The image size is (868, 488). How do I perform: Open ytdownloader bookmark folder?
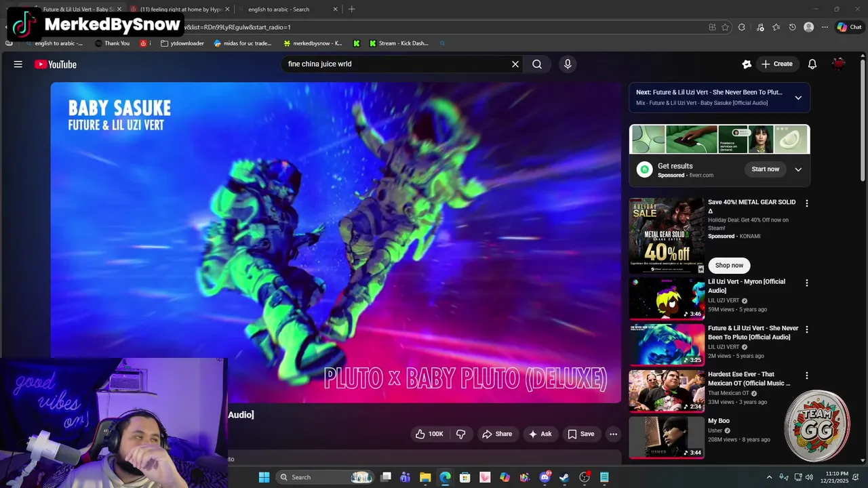[182, 43]
